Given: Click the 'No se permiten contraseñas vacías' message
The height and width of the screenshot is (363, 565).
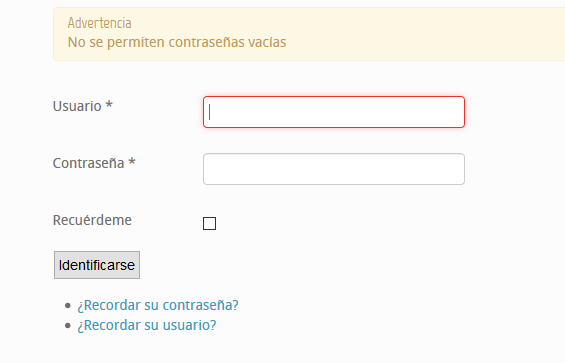Looking at the screenshot, I should [177, 42].
